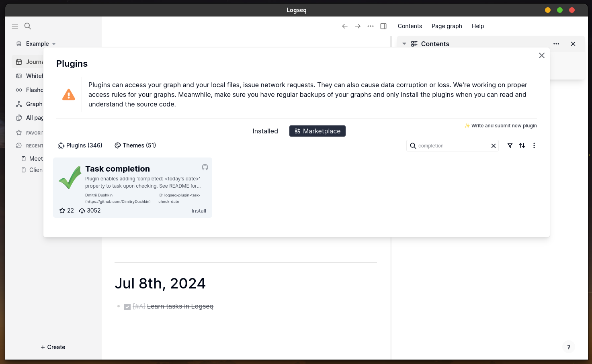Collapse the Recent section

click(x=29, y=146)
